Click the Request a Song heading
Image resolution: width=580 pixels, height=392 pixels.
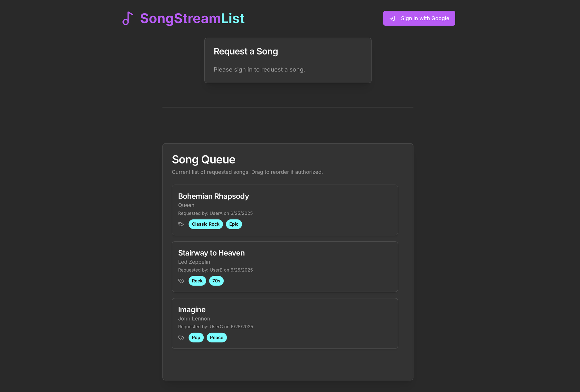(246, 51)
